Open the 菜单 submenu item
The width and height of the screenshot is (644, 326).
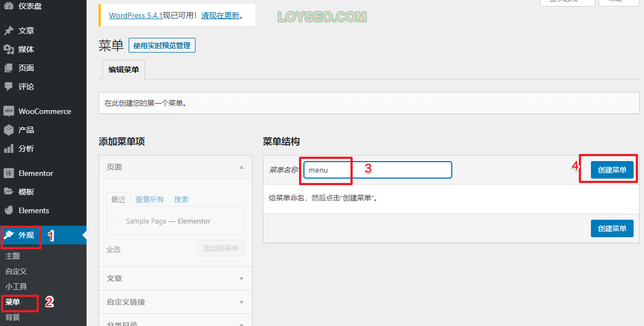tap(13, 302)
